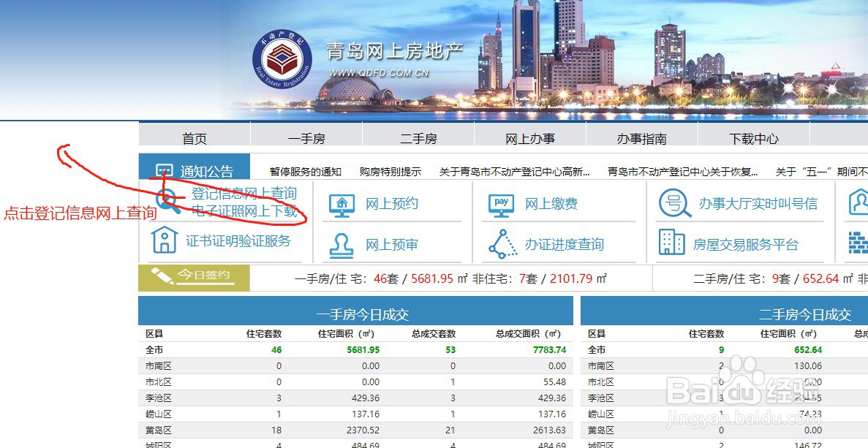
Task: Select 李沧区 row in 一手房今日成交 table
Action: pyautogui.click(x=156, y=398)
